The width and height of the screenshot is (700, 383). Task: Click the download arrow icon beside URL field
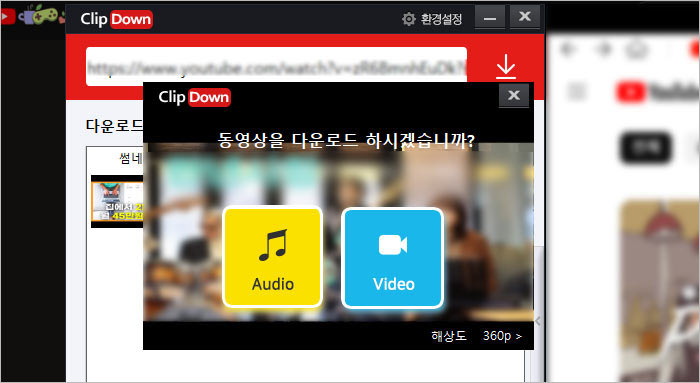tap(506, 67)
